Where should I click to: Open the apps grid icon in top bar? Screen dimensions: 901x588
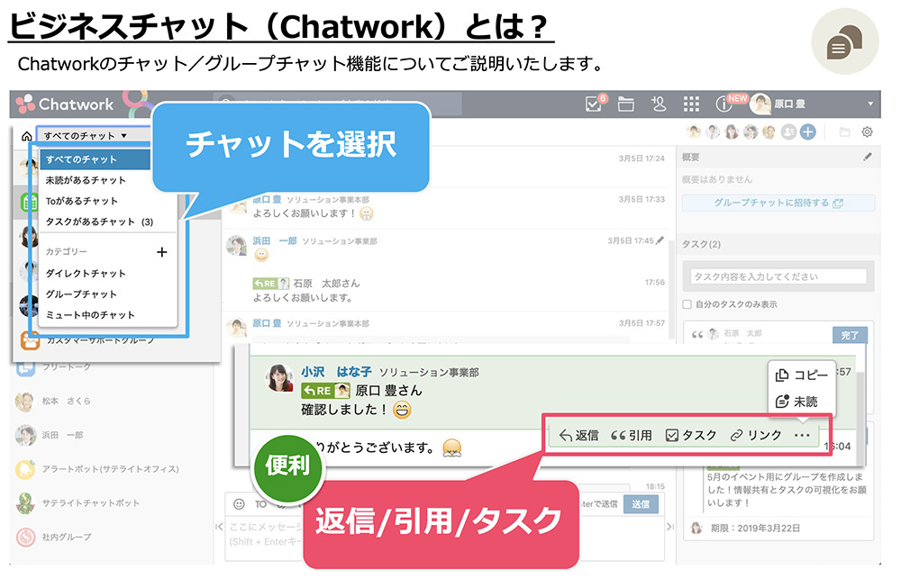pyautogui.click(x=692, y=104)
